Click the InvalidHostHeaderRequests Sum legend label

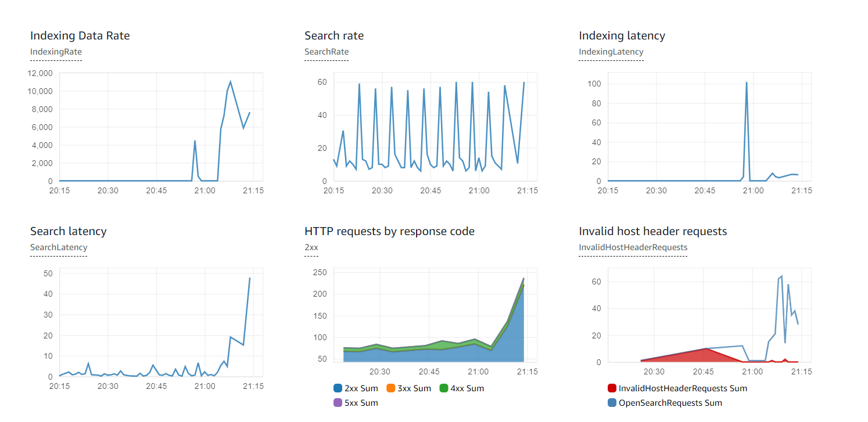click(x=683, y=388)
